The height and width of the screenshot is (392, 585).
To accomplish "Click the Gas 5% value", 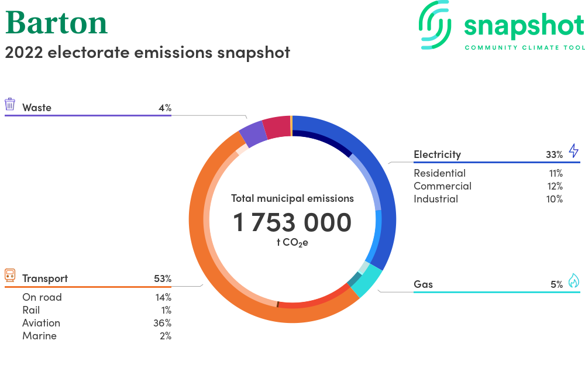I will pos(557,284).
